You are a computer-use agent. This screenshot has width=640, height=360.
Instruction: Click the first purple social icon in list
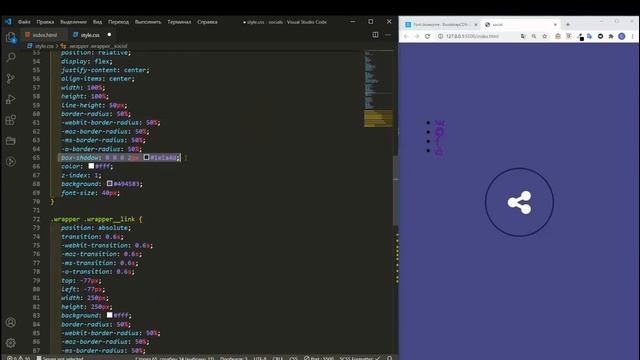pos(440,123)
